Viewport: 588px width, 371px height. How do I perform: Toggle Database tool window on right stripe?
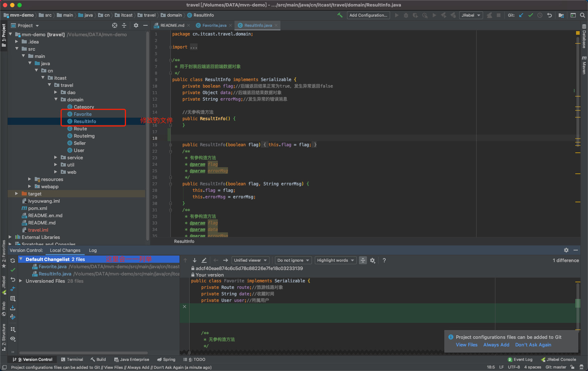(584, 36)
